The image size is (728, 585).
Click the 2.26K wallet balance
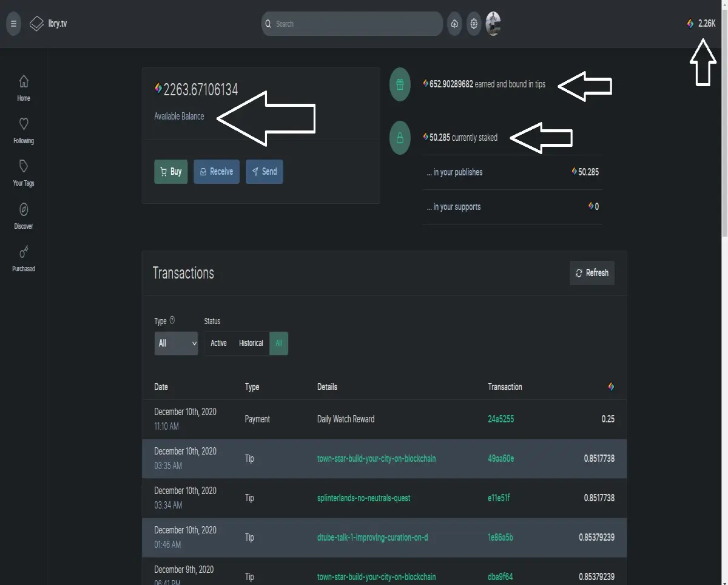click(701, 24)
